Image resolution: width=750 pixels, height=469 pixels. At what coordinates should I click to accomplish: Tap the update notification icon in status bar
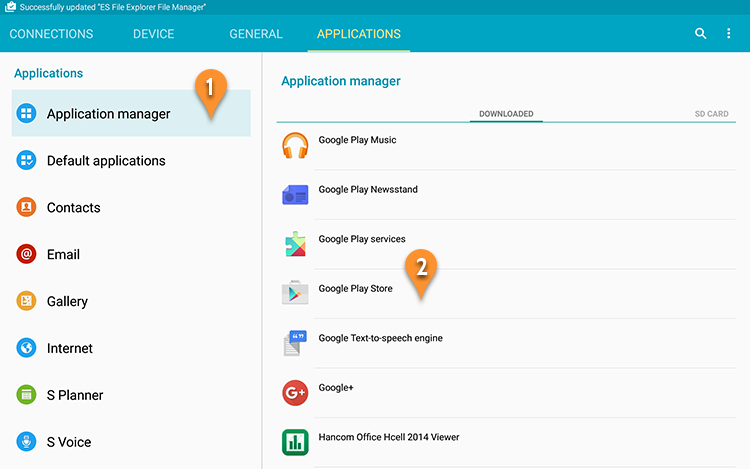tap(10, 7)
